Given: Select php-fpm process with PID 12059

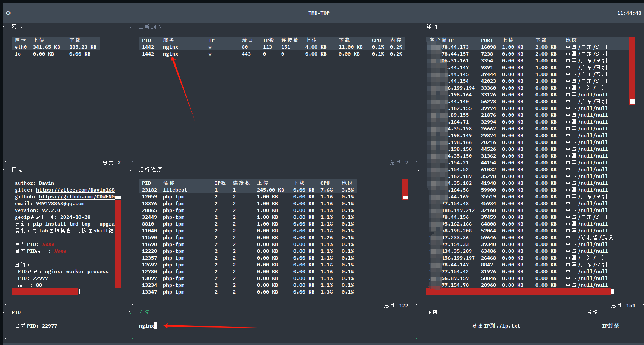Looking at the screenshot, I should [x=248, y=197].
